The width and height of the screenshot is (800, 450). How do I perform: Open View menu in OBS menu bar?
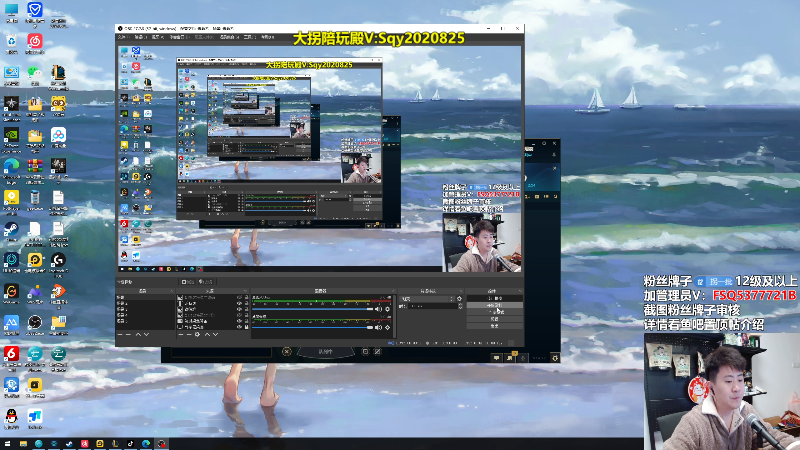pos(158,37)
